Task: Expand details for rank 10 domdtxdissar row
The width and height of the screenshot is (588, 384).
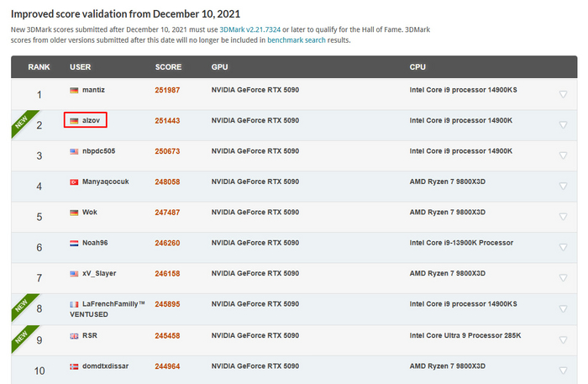Action: (563, 371)
